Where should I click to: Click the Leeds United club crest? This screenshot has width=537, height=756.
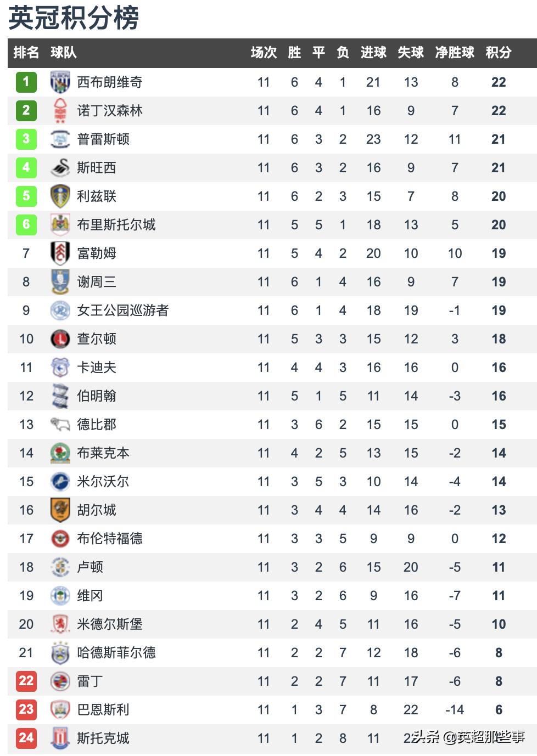point(60,196)
